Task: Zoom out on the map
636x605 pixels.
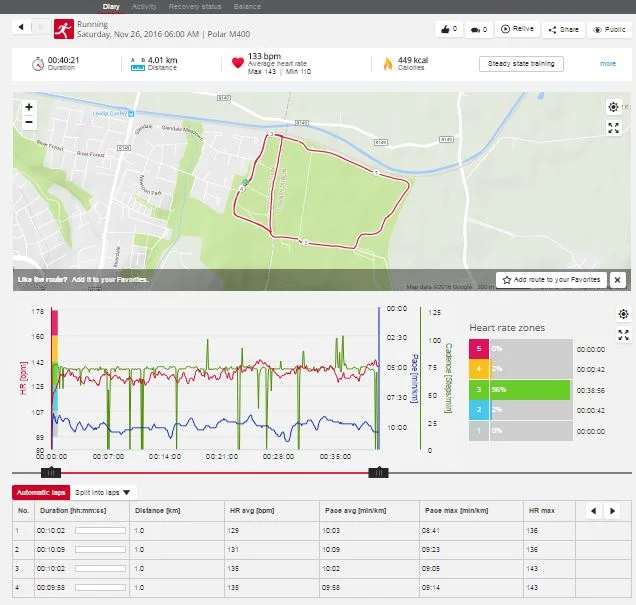Action: [28, 122]
